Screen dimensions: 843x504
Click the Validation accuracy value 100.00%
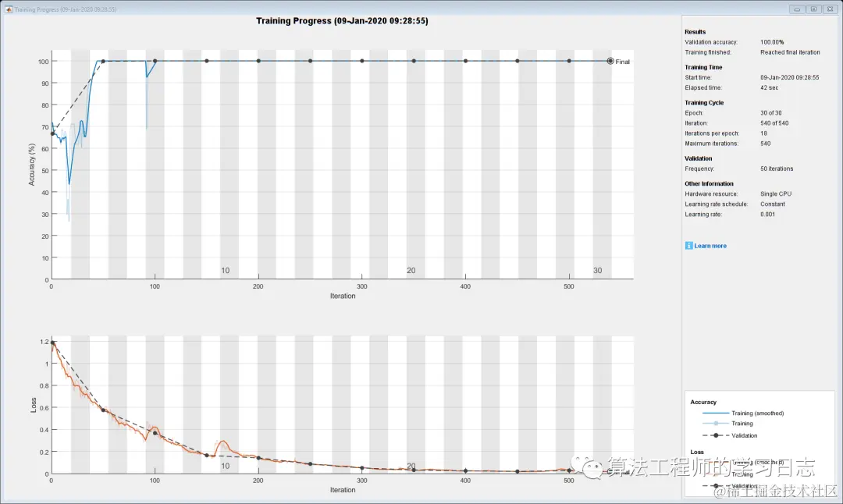click(772, 42)
